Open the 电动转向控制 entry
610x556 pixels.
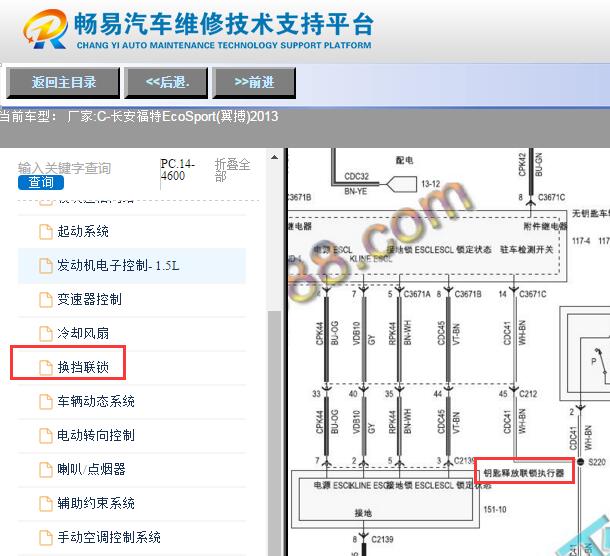[132, 435]
